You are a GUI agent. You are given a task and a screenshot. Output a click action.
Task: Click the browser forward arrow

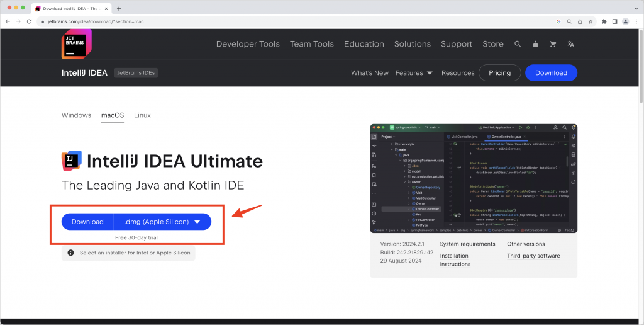tap(18, 21)
